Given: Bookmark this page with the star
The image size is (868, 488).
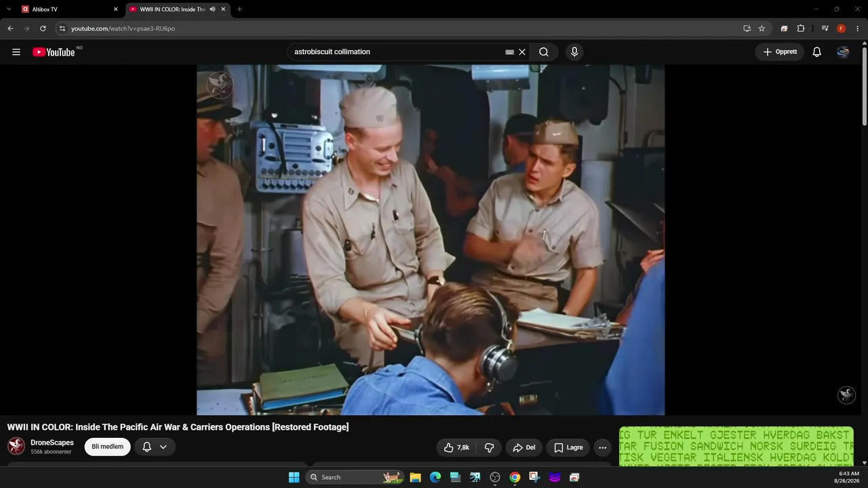Looking at the screenshot, I should click(762, 28).
